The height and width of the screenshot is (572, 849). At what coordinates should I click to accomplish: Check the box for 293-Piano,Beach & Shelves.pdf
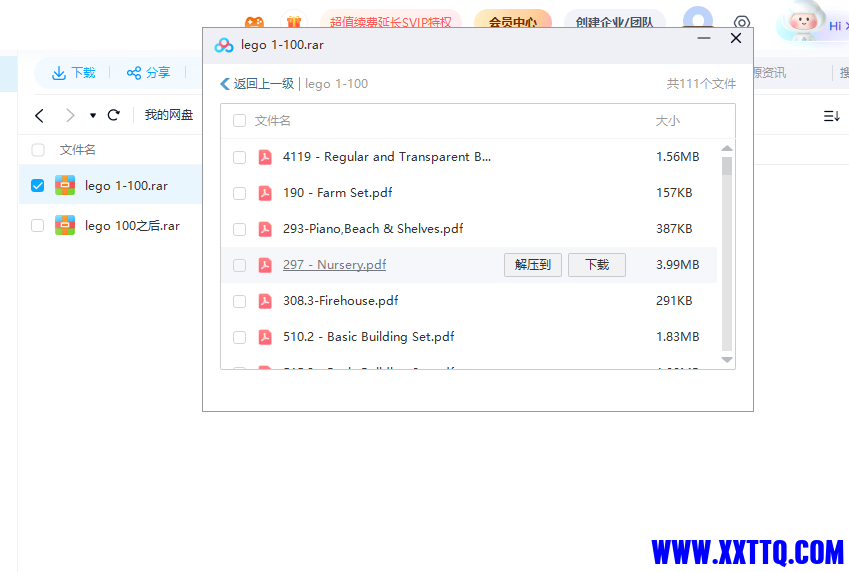click(x=239, y=230)
